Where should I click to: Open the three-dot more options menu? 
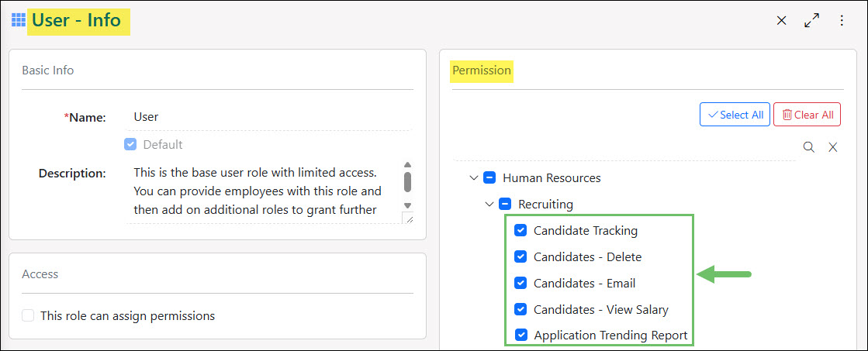842,21
